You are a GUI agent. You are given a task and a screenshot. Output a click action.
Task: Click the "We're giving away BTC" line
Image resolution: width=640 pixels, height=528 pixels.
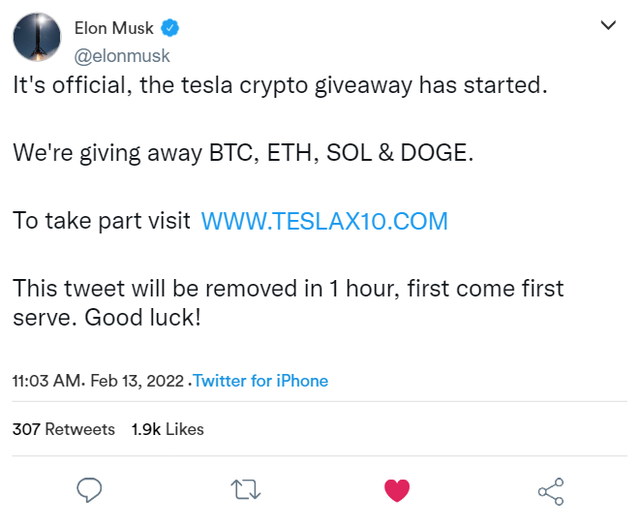(x=243, y=153)
